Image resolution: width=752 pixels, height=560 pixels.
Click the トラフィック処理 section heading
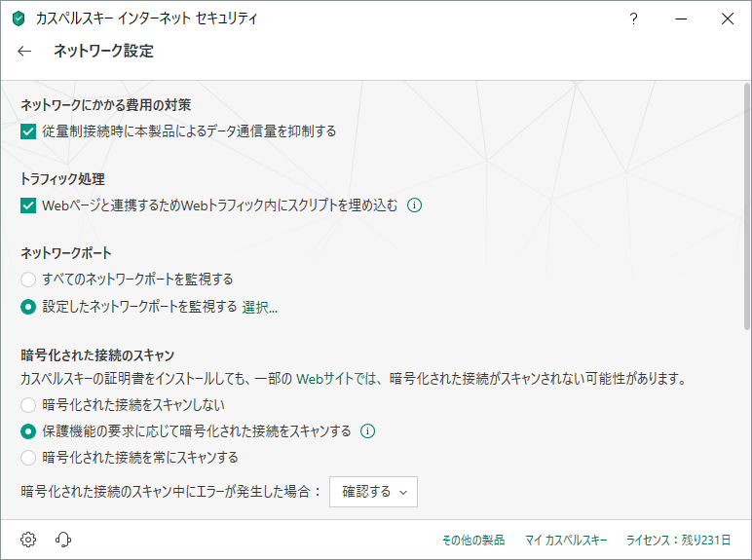(x=62, y=179)
